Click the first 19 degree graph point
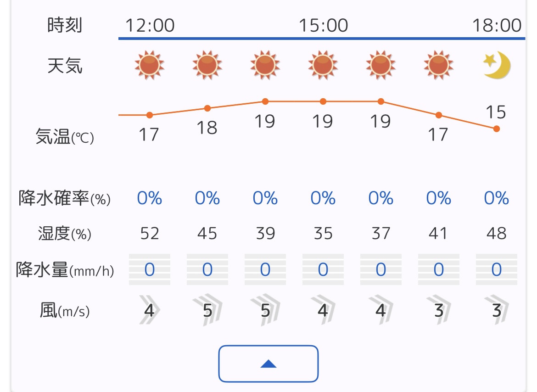Screen dimensions: 537x392 tap(265, 101)
